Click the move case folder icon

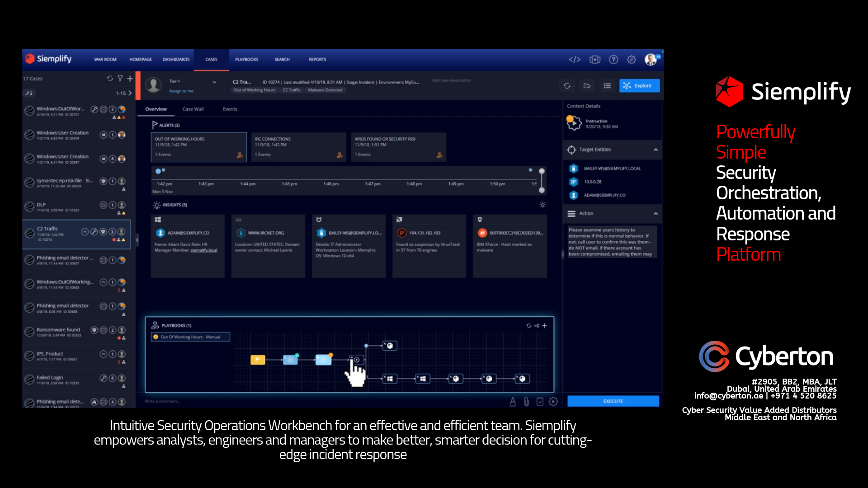point(587,86)
